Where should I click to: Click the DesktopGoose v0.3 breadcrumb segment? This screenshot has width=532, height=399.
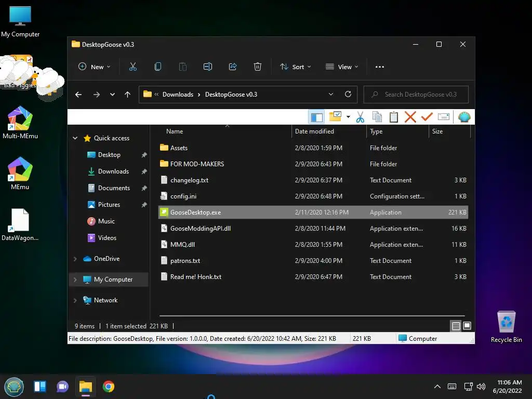pyautogui.click(x=231, y=95)
